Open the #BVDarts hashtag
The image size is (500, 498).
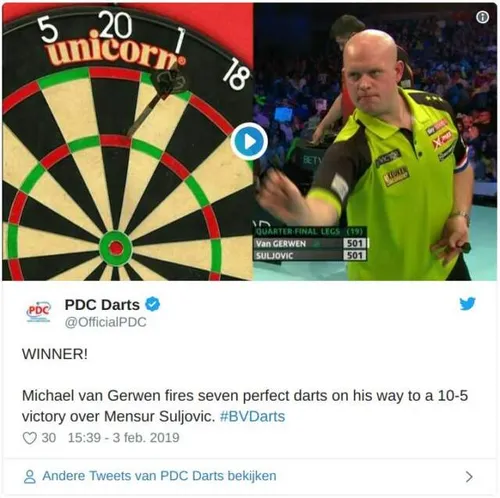(x=252, y=416)
